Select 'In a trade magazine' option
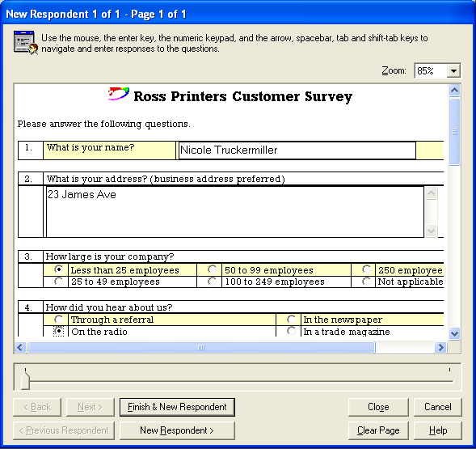 pos(291,331)
